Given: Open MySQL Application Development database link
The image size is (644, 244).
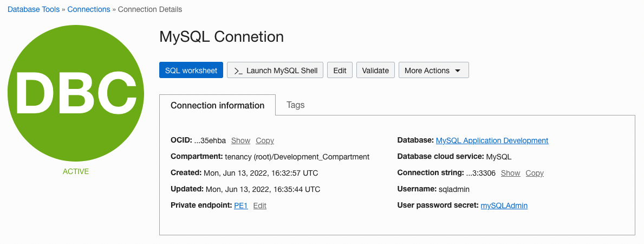Looking at the screenshot, I should pos(492,140).
